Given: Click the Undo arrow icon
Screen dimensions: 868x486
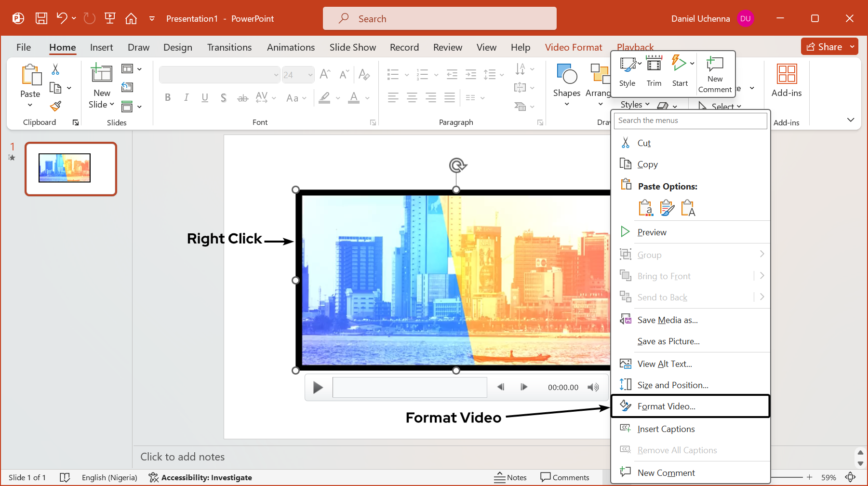Looking at the screenshot, I should [62, 18].
